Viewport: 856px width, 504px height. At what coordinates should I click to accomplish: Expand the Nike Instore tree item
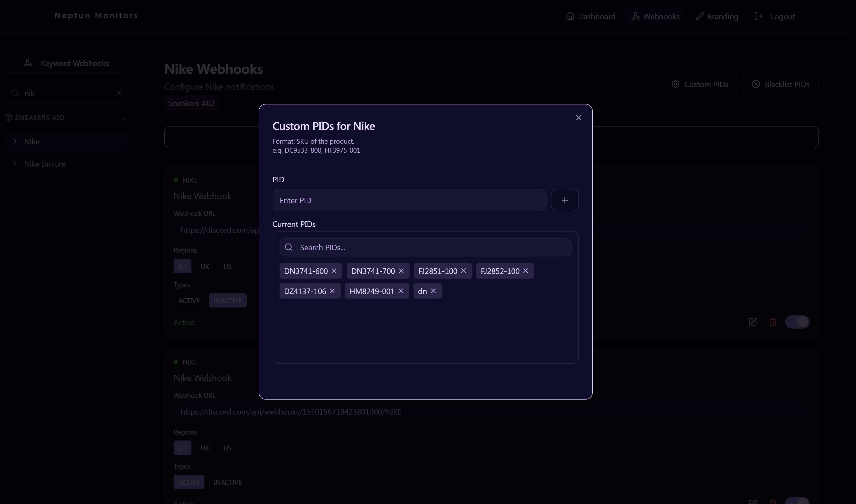click(x=15, y=163)
